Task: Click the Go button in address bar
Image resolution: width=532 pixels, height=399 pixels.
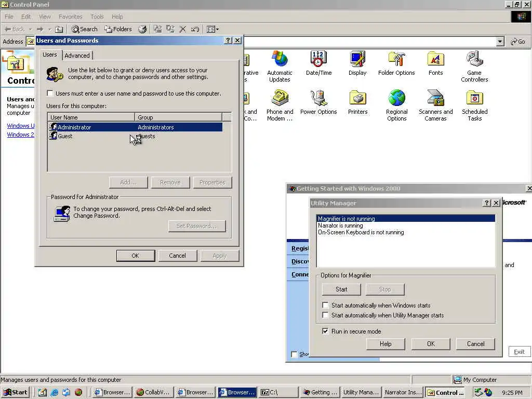Action: [518, 42]
